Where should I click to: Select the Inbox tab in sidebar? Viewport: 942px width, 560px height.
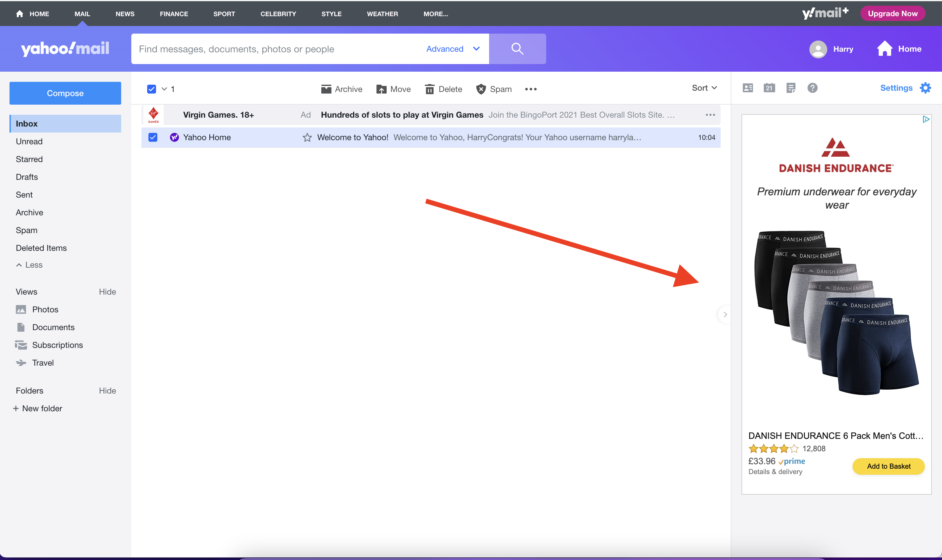point(65,123)
